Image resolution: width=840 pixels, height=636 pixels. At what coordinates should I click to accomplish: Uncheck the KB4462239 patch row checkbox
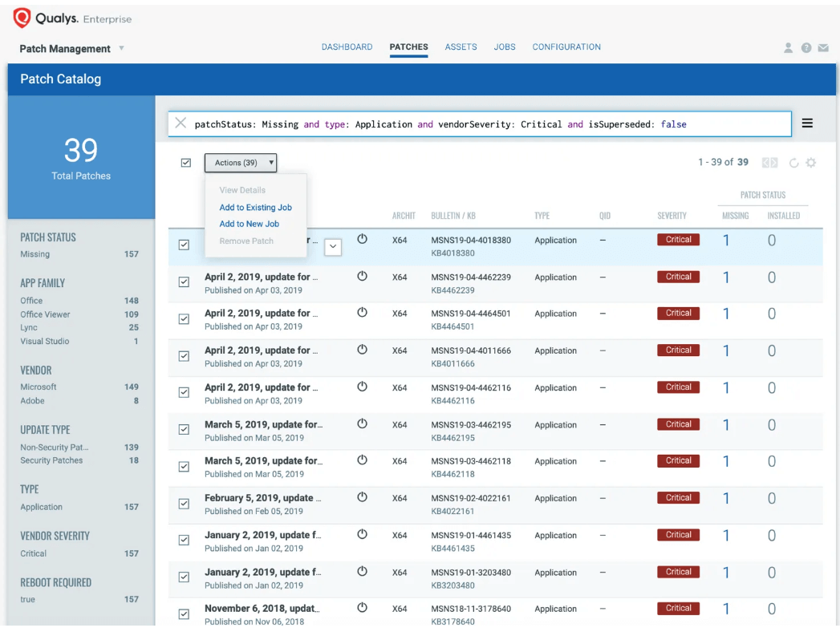(x=184, y=283)
